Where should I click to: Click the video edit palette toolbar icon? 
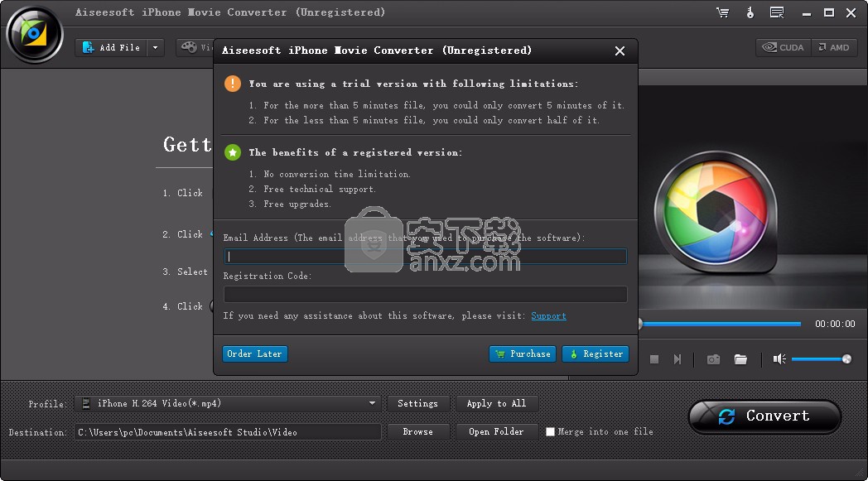point(190,47)
